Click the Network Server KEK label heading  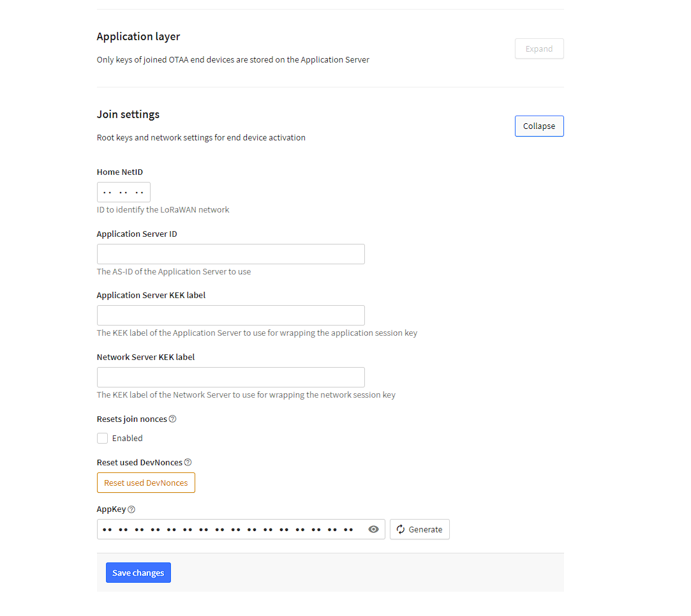coord(146,357)
